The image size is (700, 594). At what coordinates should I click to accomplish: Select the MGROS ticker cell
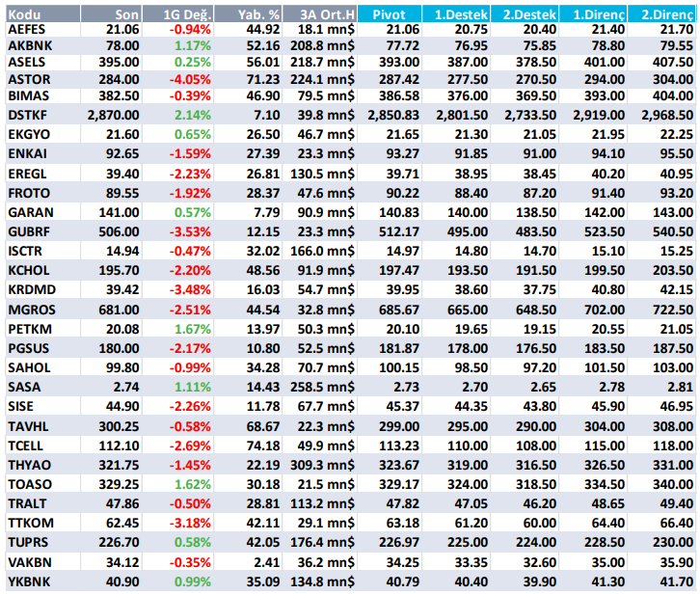[x=42, y=310]
